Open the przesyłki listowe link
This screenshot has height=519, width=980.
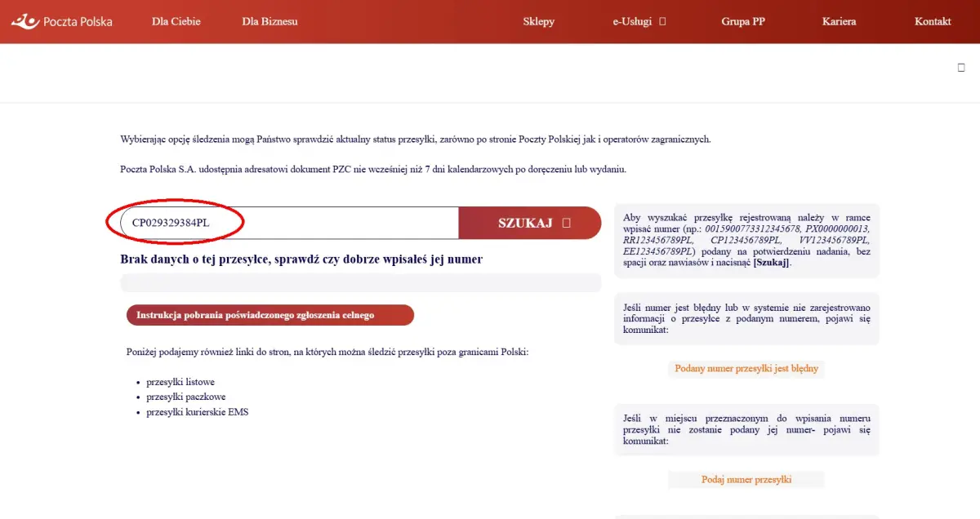180,382
